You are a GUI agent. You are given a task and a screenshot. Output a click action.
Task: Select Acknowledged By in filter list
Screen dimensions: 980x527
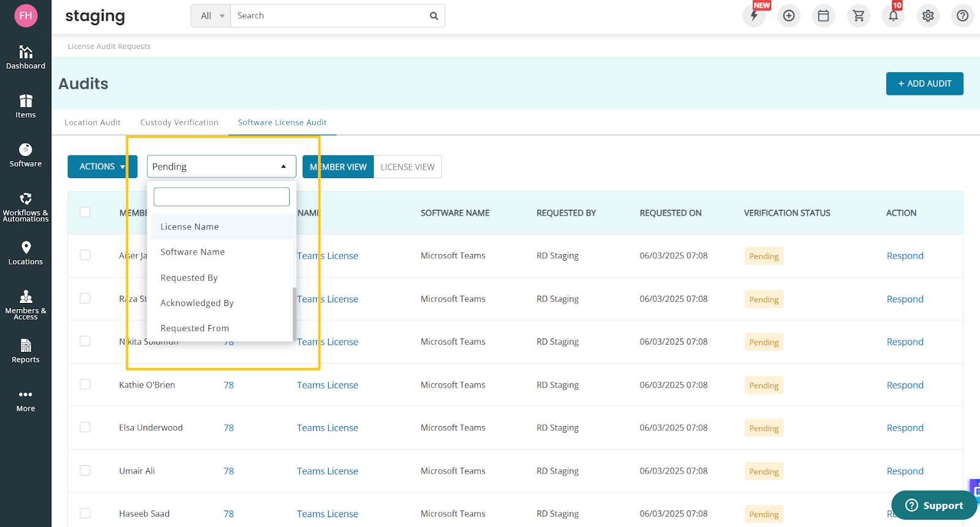pos(221,303)
